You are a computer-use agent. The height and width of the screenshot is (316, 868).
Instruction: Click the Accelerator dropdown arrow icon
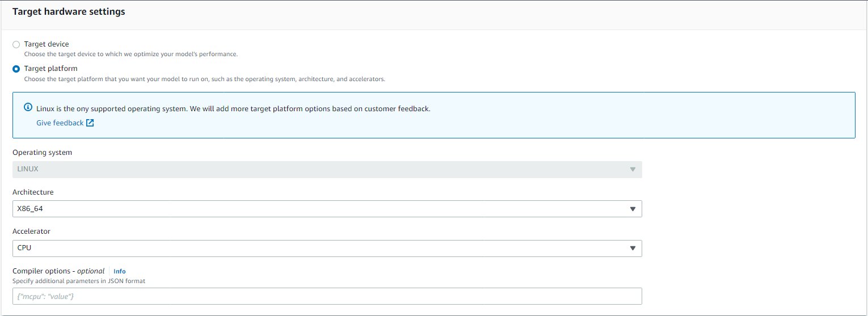coord(633,248)
